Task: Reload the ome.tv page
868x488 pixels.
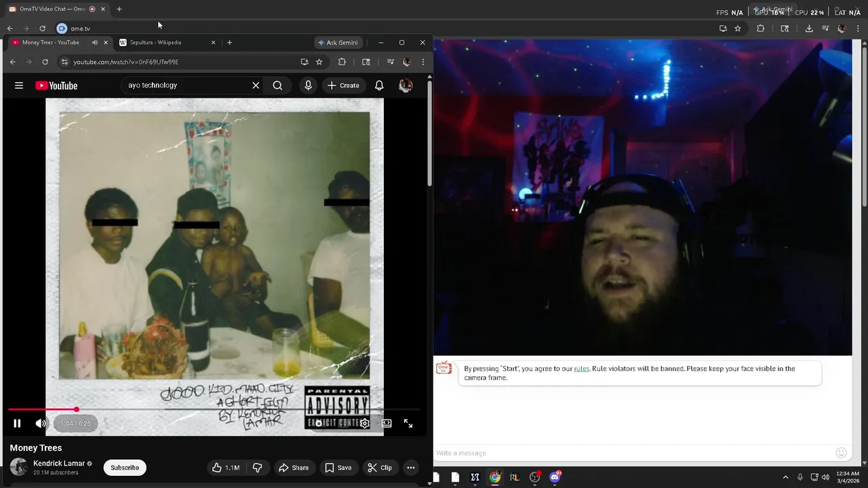Action: point(42,28)
